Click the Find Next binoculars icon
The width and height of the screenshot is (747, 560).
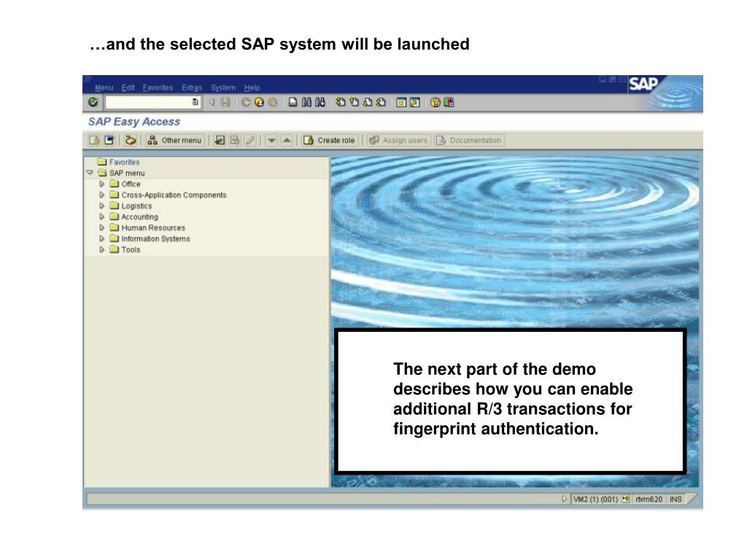[x=320, y=102]
